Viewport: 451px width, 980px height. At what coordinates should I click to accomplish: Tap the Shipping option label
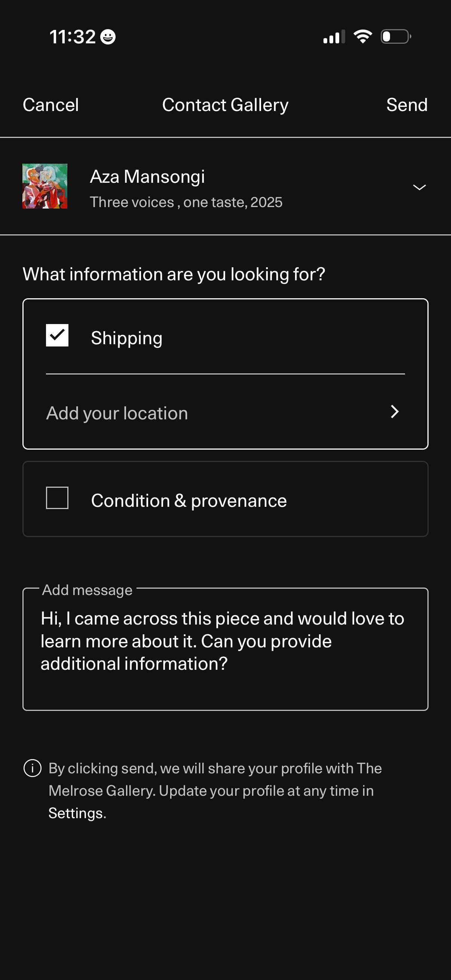pyautogui.click(x=127, y=338)
